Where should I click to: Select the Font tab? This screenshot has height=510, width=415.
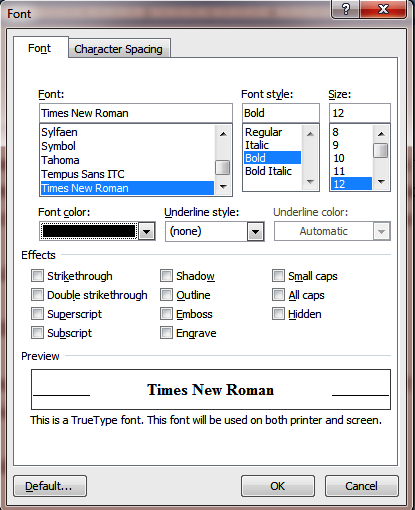coord(40,48)
